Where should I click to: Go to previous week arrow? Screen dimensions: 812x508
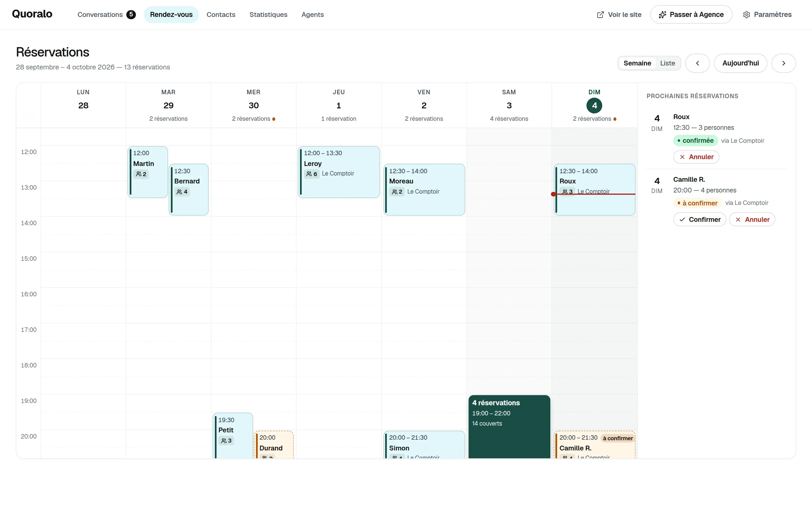(697, 63)
